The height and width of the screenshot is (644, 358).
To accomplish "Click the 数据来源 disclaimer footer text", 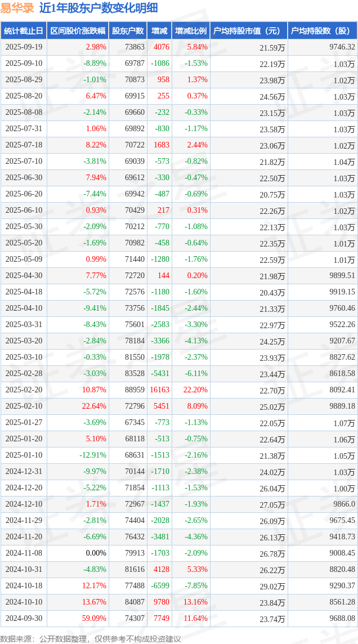I will click(91, 638).
